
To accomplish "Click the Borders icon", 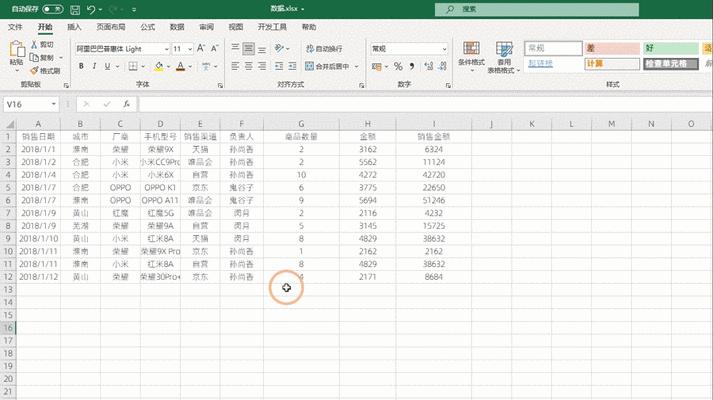I will click(x=133, y=66).
